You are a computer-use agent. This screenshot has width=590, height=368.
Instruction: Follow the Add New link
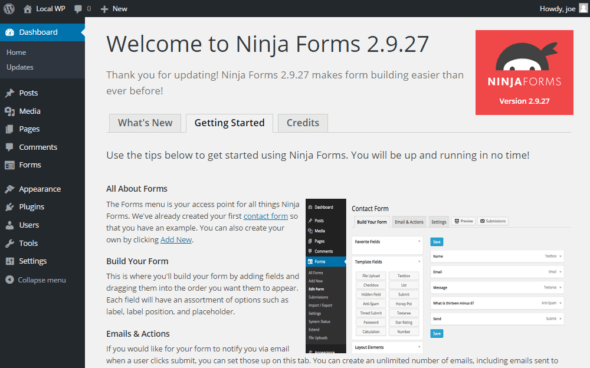[176, 240]
